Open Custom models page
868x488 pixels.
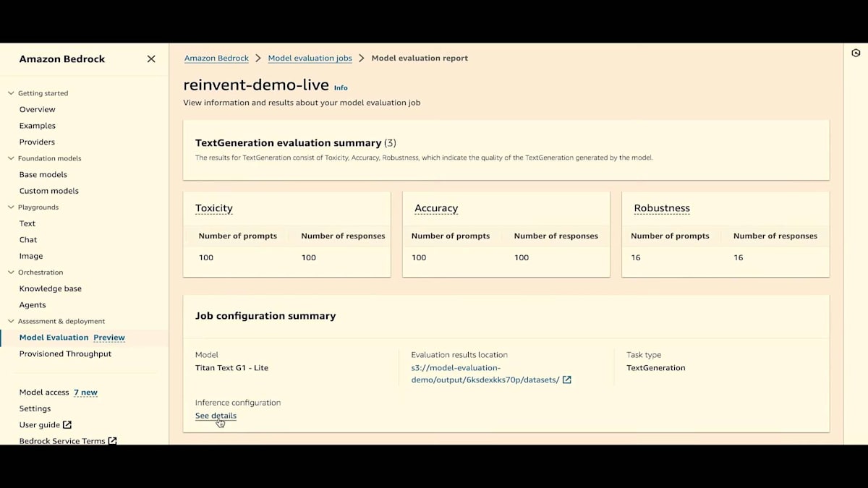pos(49,191)
